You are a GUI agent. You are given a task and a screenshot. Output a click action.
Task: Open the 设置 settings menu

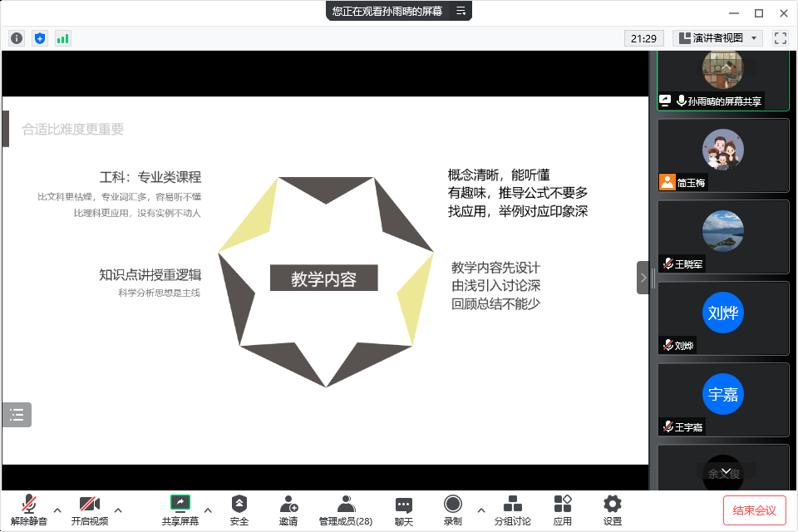[613, 510]
